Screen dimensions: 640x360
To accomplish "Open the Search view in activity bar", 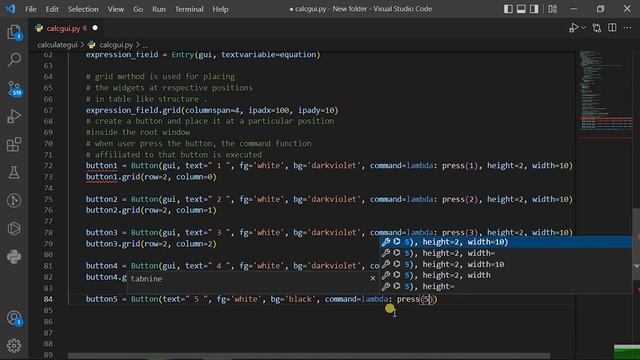I will pyautogui.click(x=14, y=60).
